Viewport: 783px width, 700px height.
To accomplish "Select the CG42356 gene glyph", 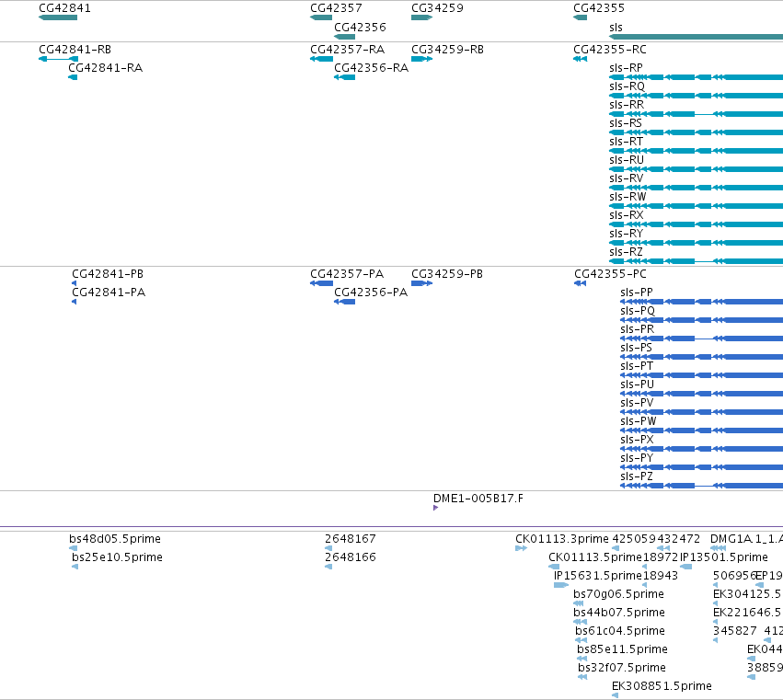I will pos(344,37).
